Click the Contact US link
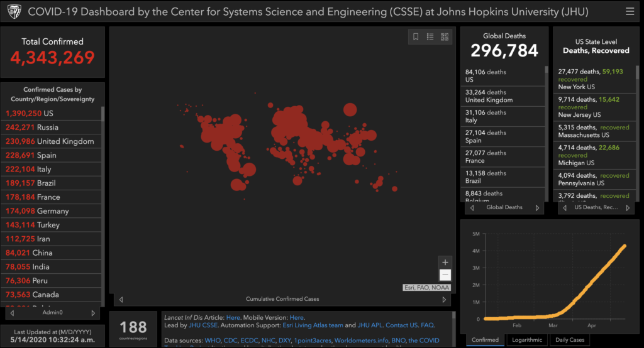Screen dimensions: 644x348 [x=401, y=325]
